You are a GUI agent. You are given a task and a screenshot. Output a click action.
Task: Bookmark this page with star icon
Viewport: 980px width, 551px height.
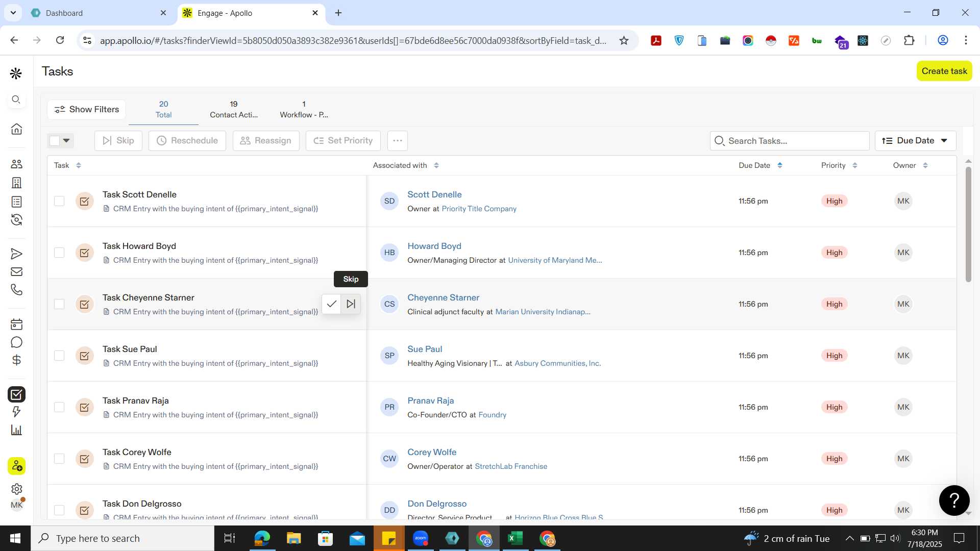click(x=624, y=40)
